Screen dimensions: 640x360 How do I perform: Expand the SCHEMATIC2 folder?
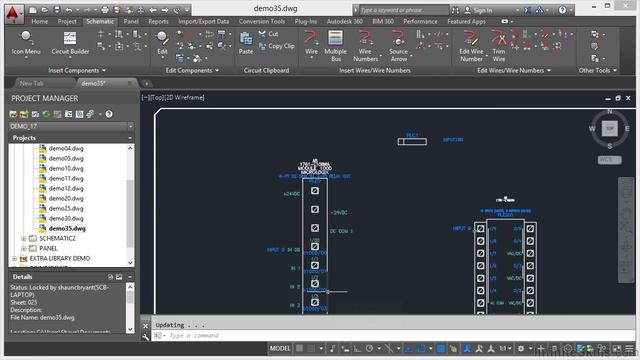24,238
